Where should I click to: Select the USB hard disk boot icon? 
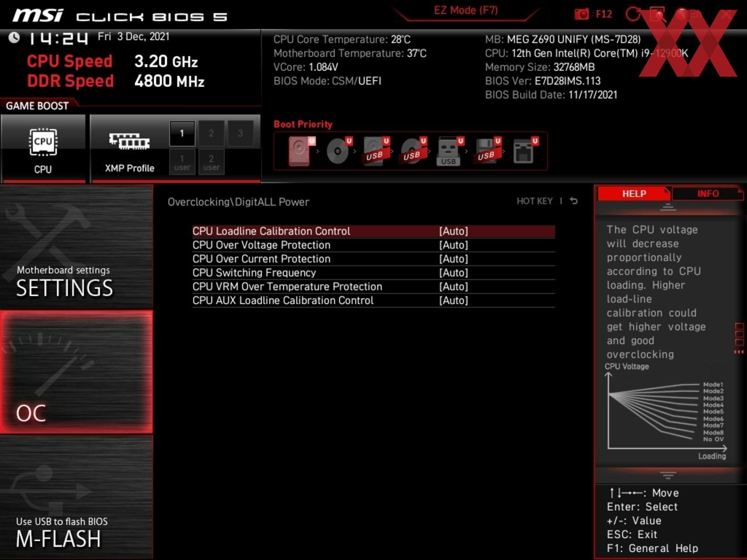(376, 151)
